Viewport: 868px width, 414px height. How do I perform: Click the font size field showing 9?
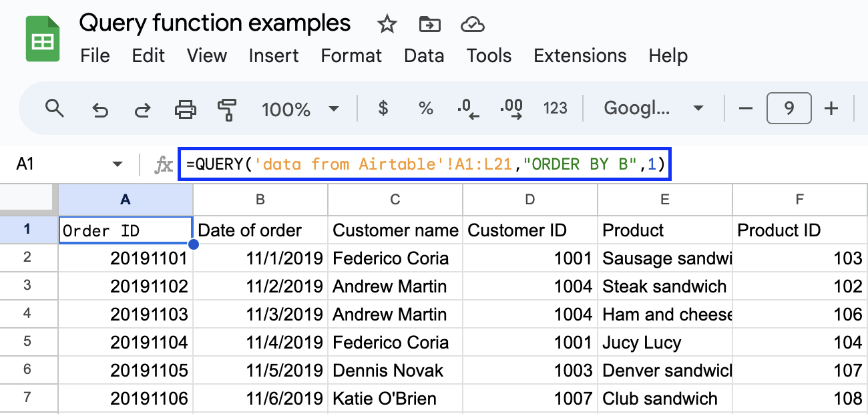pyautogui.click(x=789, y=108)
